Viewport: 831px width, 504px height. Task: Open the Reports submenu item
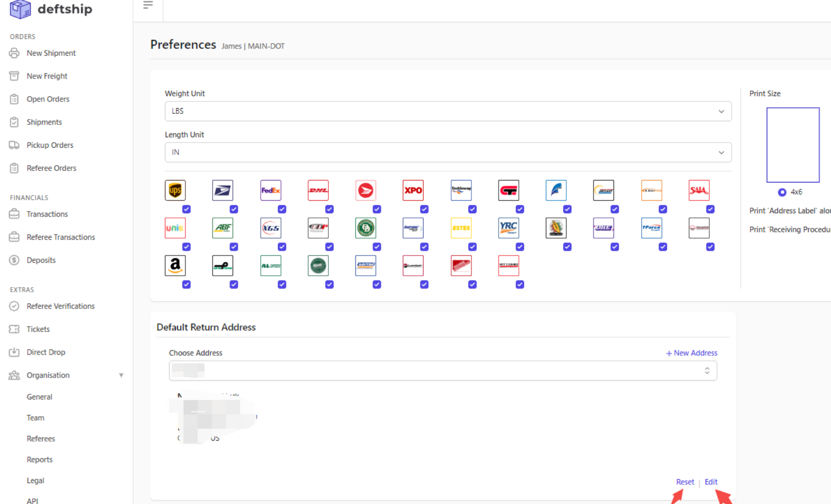40,460
